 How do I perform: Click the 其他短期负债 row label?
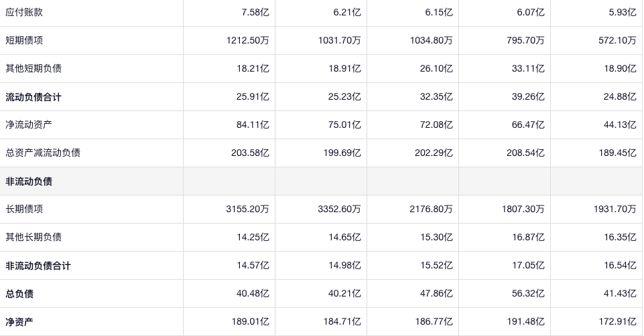click(x=34, y=68)
